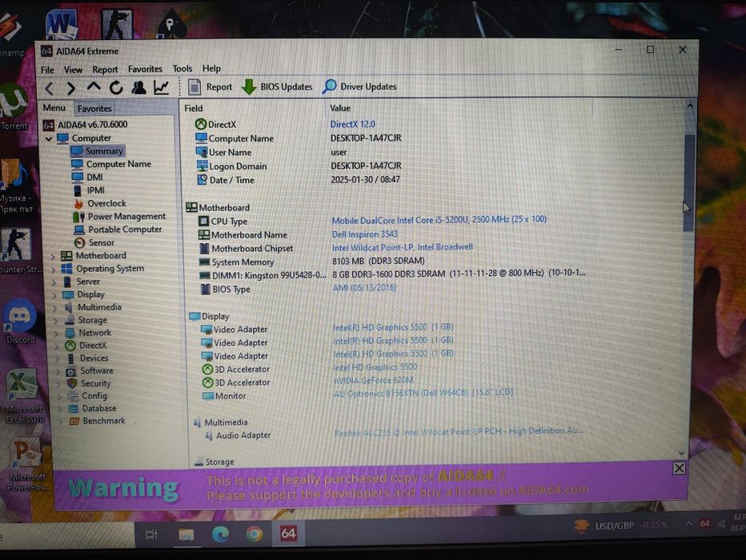This screenshot has width=746, height=560.
Task: Open File Explorer from the taskbar
Action: pos(186,535)
